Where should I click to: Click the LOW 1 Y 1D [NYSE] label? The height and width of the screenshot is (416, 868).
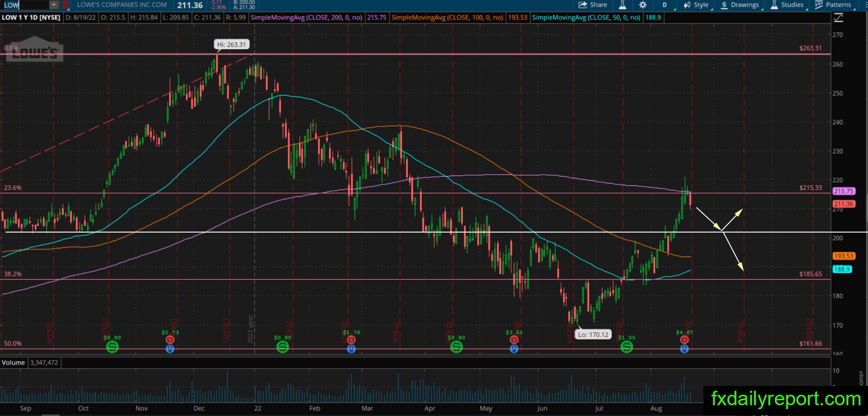click(31, 18)
